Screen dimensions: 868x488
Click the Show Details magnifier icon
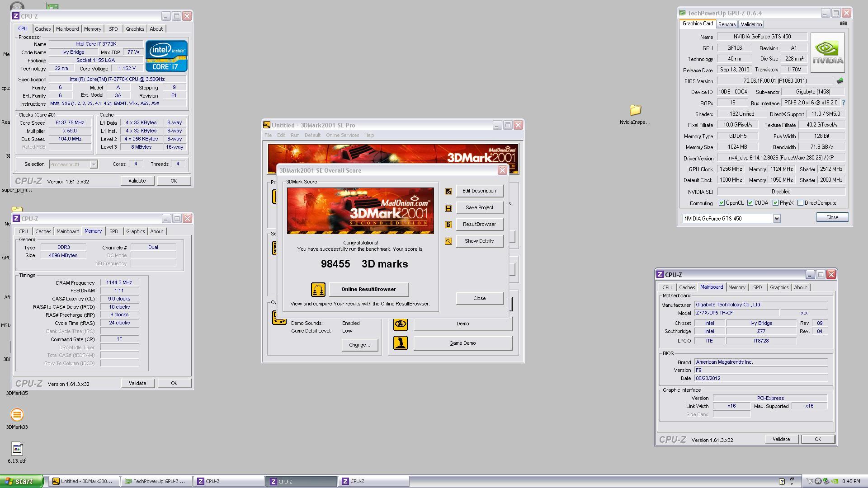(448, 241)
